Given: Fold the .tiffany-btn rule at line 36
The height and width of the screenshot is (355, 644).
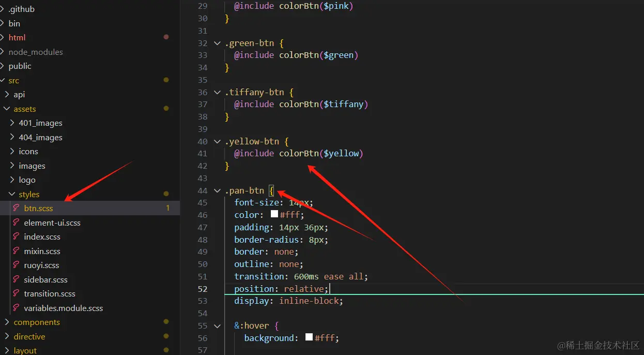Looking at the screenshot, I should point(218,92).
